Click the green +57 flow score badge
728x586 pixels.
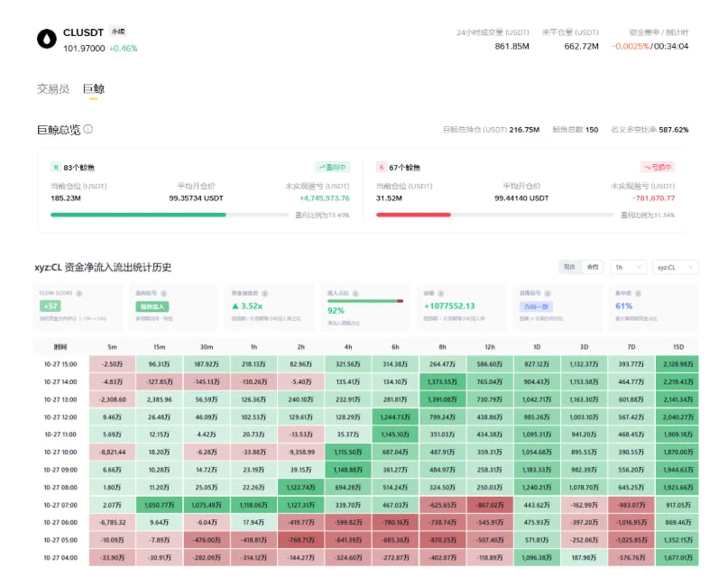(x=51, y=307)
